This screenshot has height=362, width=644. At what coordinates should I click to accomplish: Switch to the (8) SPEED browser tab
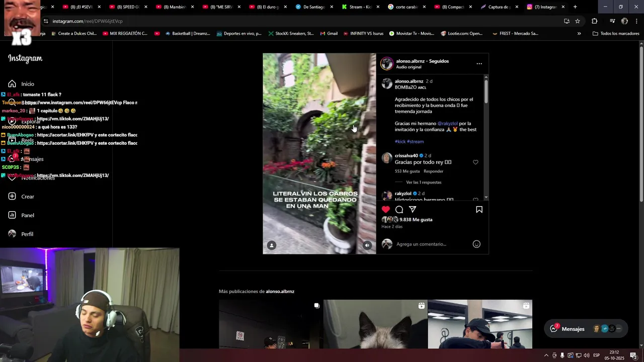click(x=129, y=7)
